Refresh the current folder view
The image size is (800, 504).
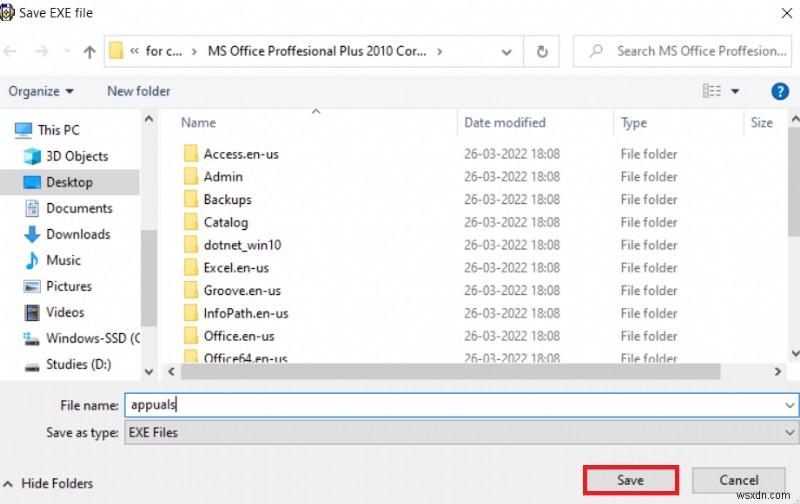tap(542, 51)
